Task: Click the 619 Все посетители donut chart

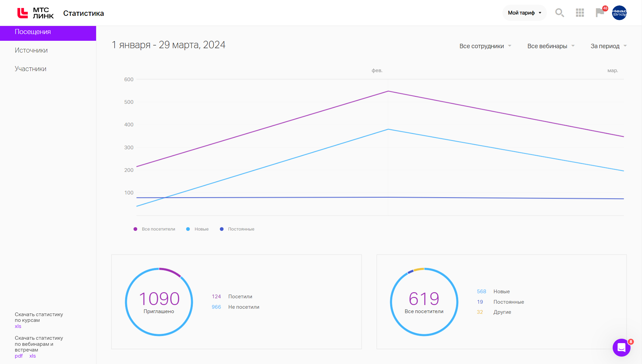Action: click(x=424, y=302)
